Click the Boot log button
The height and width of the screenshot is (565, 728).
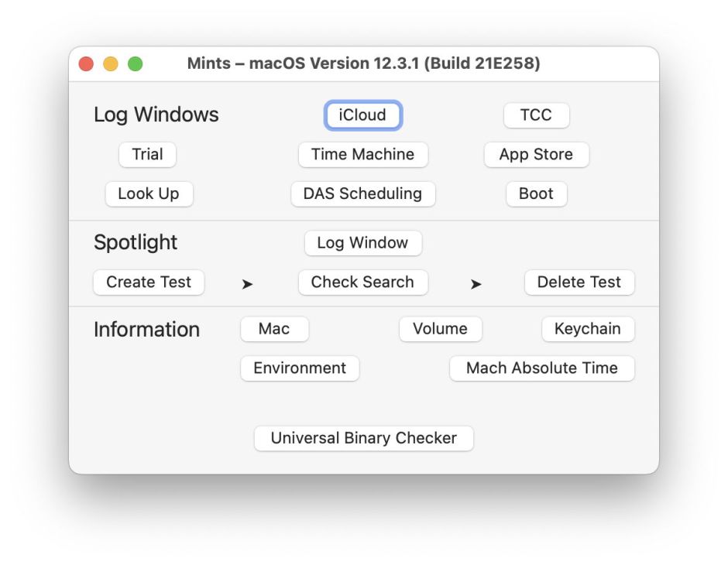[536, 193]
